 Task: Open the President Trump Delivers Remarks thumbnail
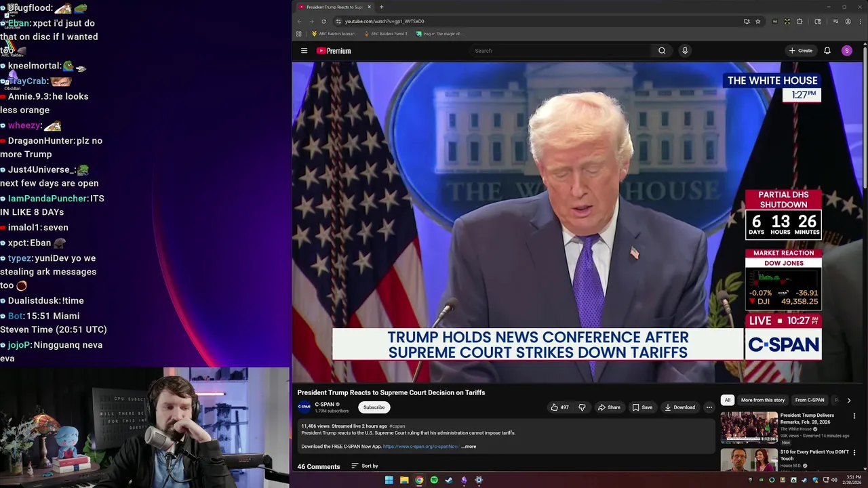[749, 427]
